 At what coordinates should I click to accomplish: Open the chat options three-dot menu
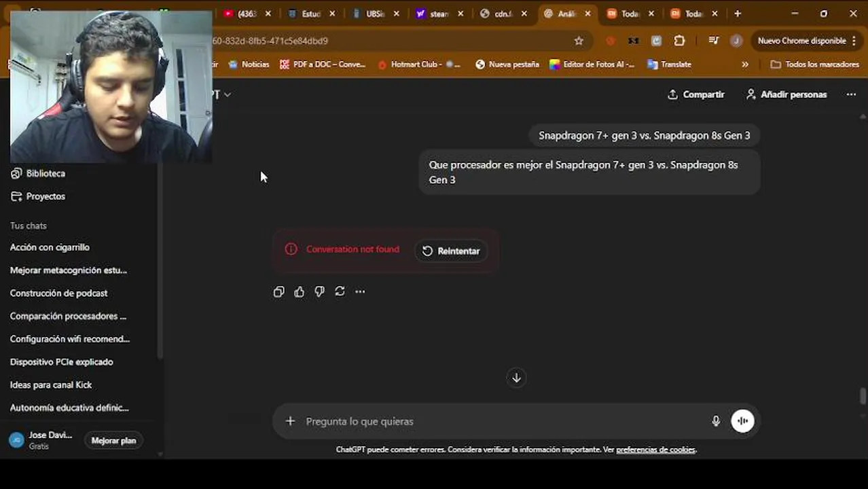pyautogui.click(x=851, y=94)
